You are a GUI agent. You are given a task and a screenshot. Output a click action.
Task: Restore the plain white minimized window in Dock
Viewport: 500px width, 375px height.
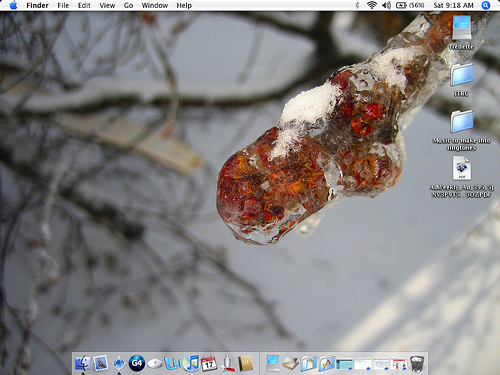pos(363,364)
